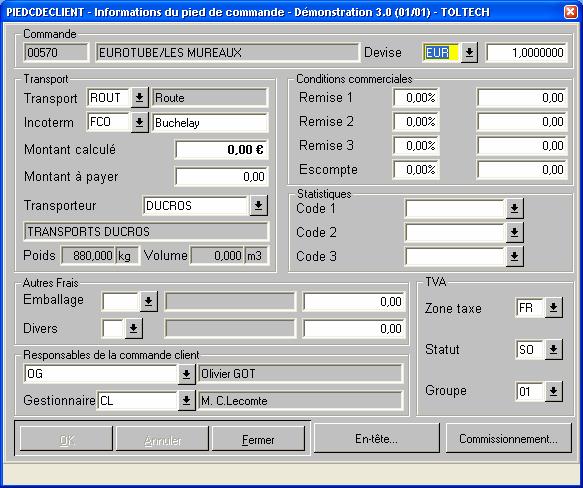
Task: Open the Divers lookup arrow
Action: [133, 328]
